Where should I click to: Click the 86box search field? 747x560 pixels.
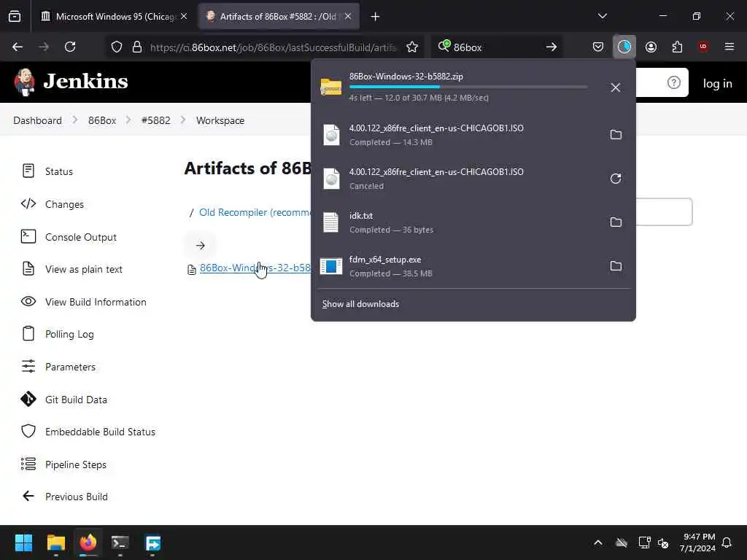pyautogui.click(x=495, y=47)
